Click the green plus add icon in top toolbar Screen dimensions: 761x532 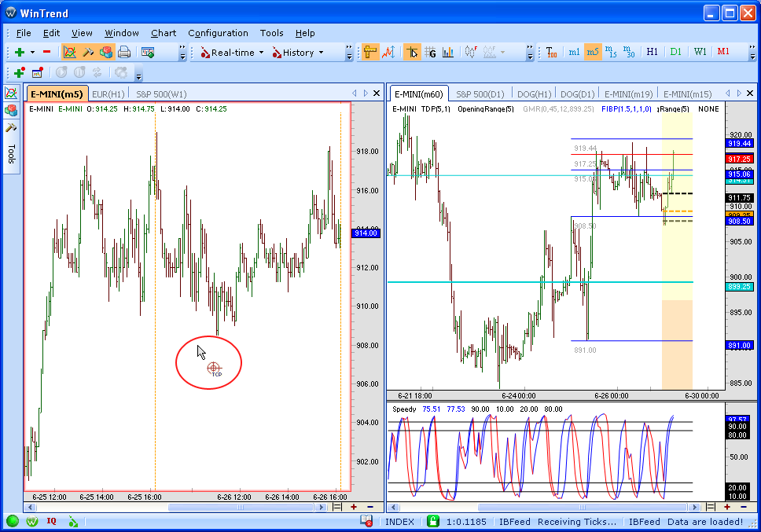(x=20, y=53)
